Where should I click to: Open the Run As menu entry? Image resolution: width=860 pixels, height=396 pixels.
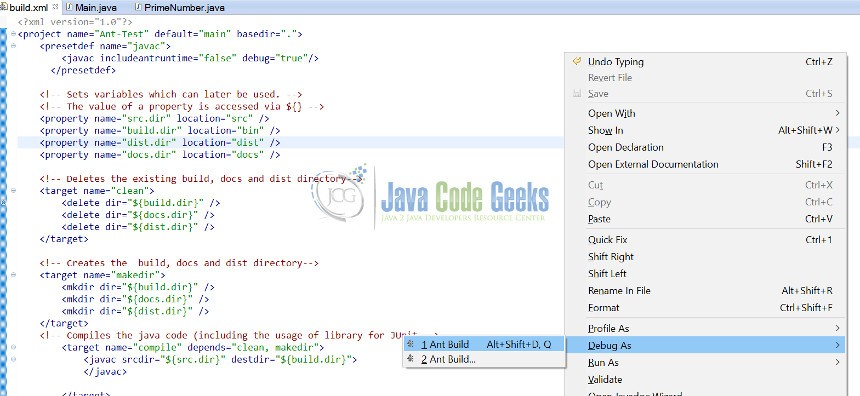[x=705, y=363]
